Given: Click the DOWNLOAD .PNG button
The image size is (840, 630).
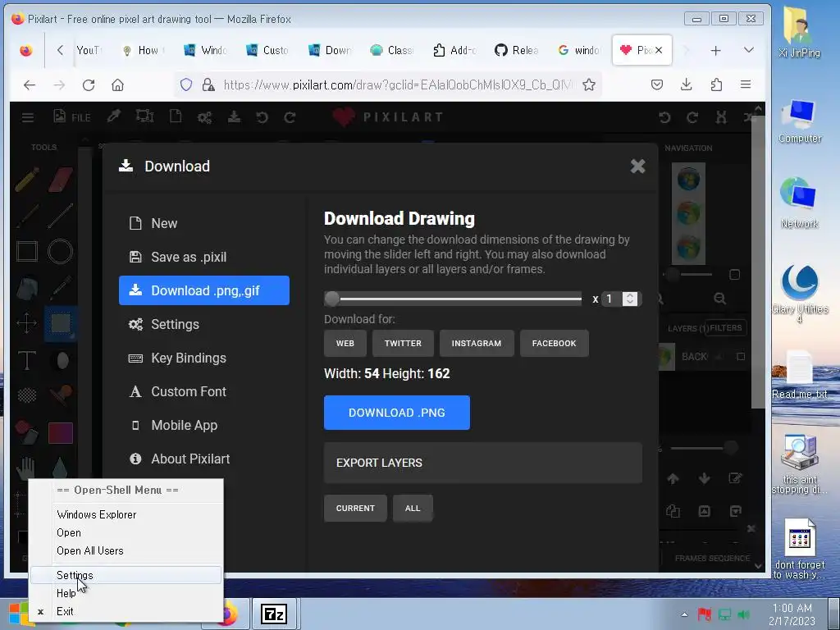Looking at the screenshot, I should [x=397, y=413].
